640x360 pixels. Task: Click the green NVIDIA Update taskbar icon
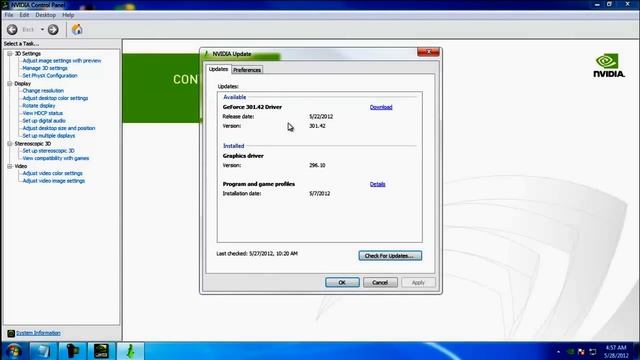click(130, 351)
